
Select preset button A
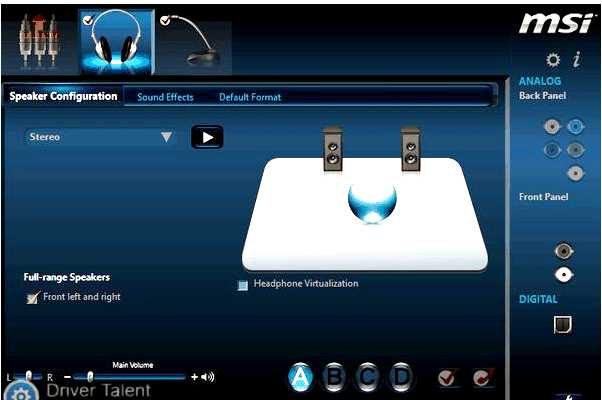tap(301, 377)
